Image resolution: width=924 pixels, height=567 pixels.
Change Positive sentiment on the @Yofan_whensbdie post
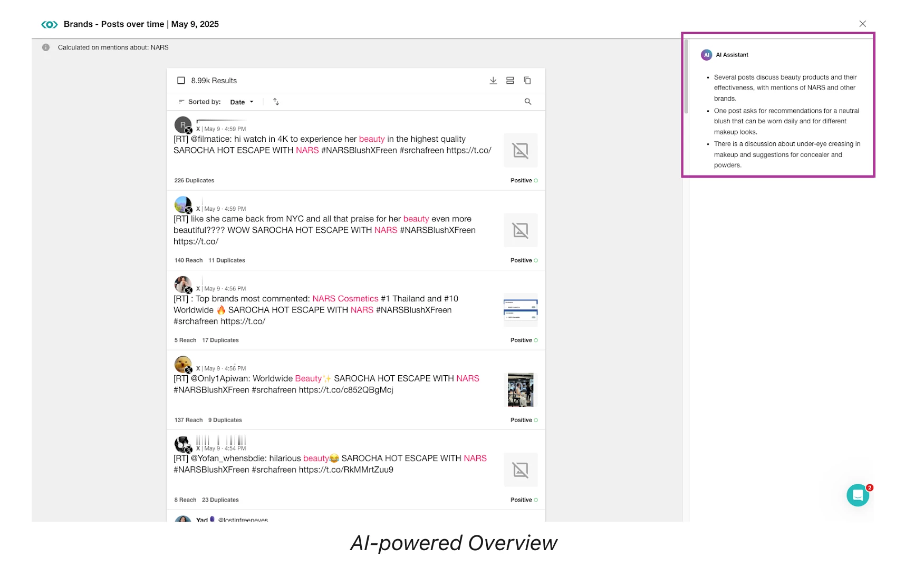(524, 500)
